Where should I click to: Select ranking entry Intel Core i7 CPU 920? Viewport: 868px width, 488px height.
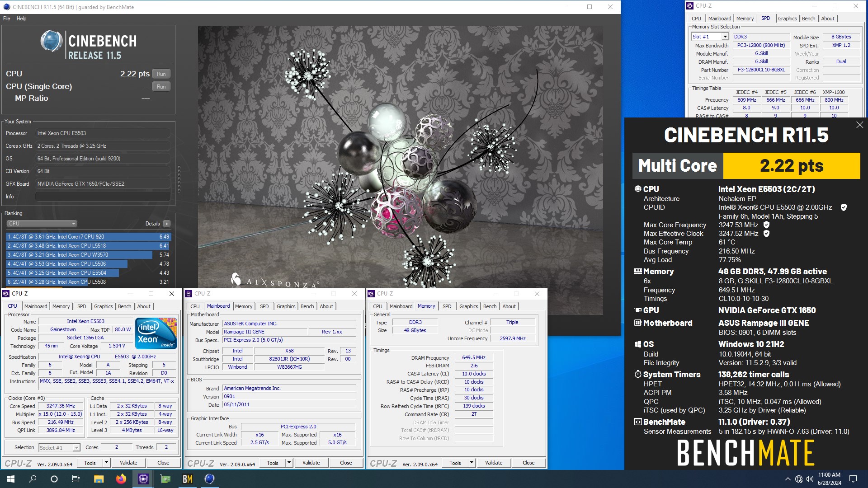88,237
